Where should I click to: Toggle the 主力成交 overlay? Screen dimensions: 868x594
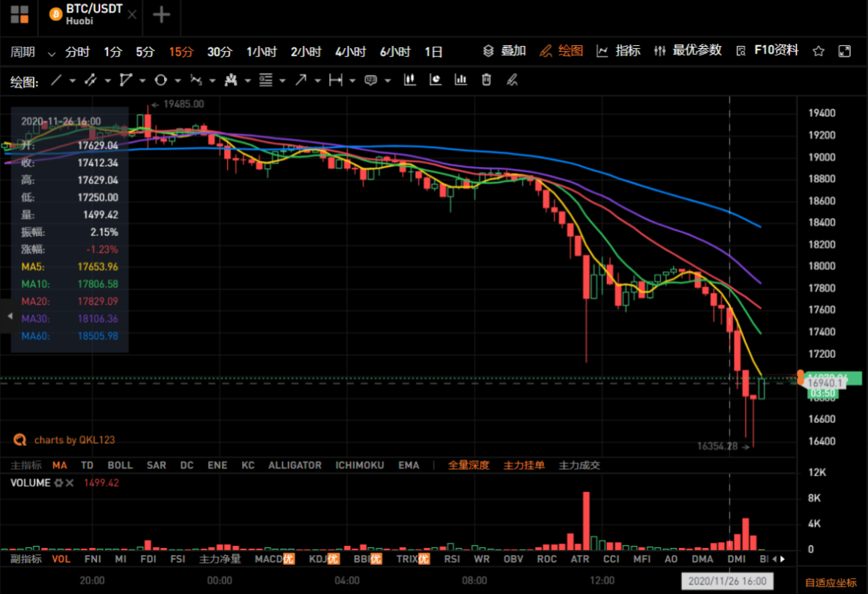point(579,465)
